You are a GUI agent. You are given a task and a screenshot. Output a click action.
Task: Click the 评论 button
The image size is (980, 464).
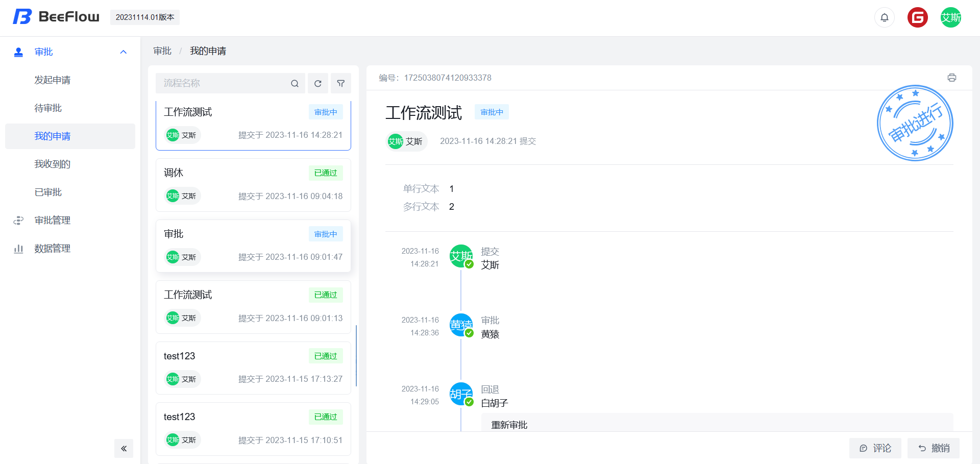tap(875, 448)
